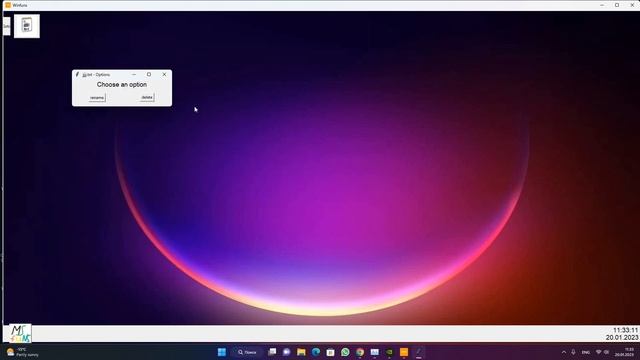Click the MS Films logo icon
The width and height of the screenshot is (640, 360).
point(20,333)
